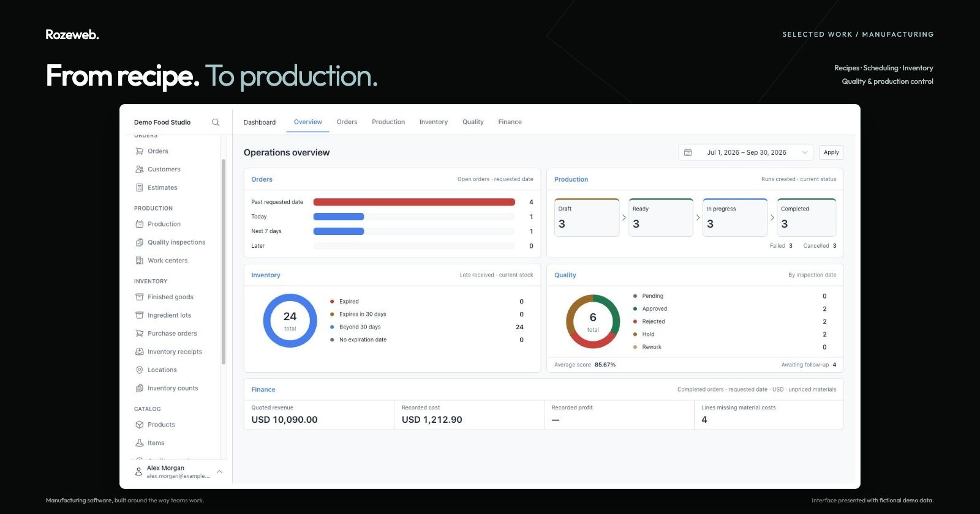Click the Inventory counts clipboard icon
This screenshot has height=514, width=980.
pyautogui.click(x=140, y=389)
